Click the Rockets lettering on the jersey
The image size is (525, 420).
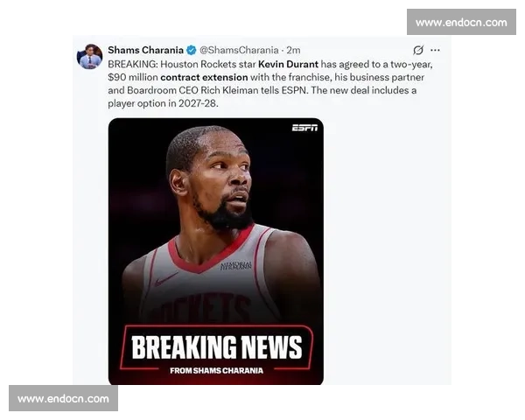click(206, 308)
